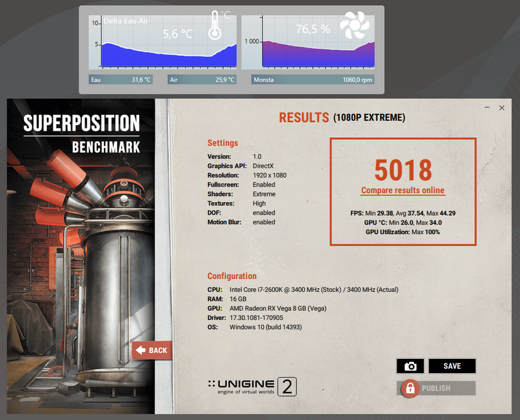The width and height of the screenshot is (520, 420).
Task: Click the thermometer °C icon in widget
Action: coord(218,25)
